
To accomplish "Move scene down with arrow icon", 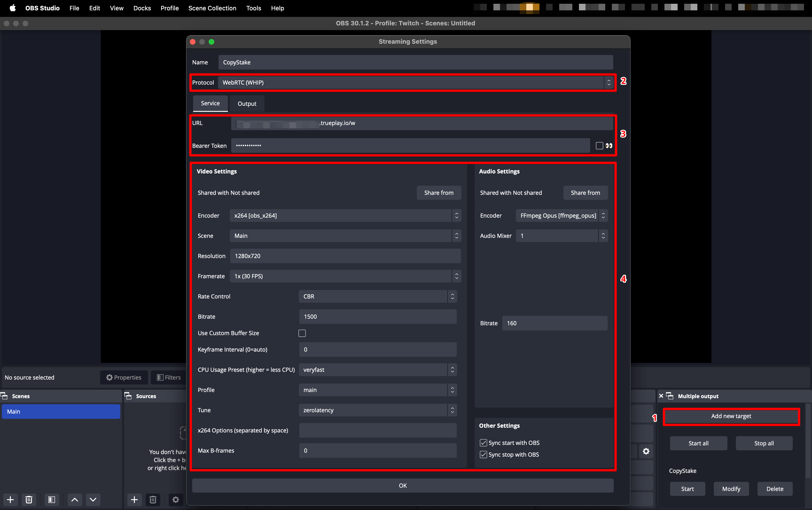I will tap(93, 500).
